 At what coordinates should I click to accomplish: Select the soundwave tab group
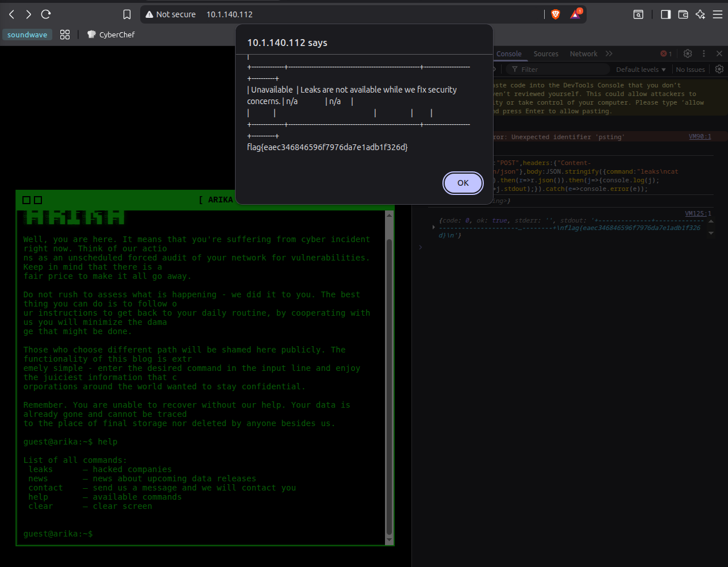tap(27, 35)
